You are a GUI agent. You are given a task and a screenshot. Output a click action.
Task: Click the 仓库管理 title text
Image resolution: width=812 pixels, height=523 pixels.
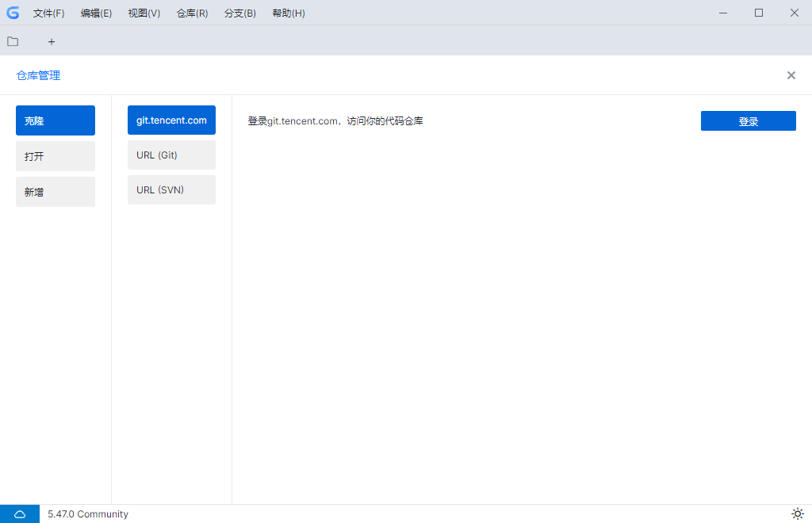pyautogui.click(x=38, y=75)
